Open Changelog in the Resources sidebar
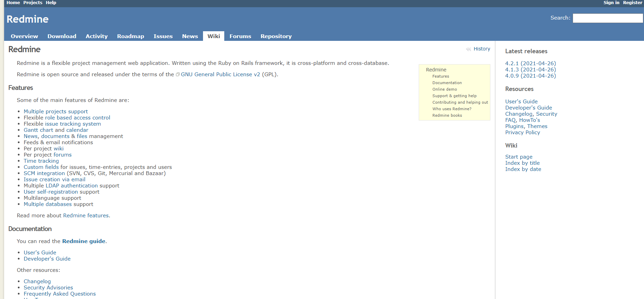Viewport: 644px width, 299px height. point(519,114)
